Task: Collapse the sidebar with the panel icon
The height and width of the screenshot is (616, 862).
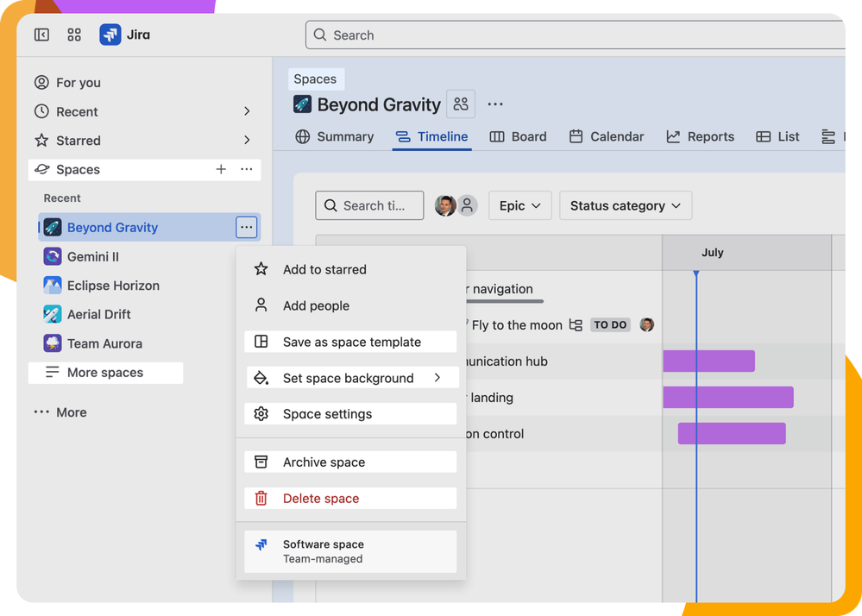Action: (x=41, y=35)
